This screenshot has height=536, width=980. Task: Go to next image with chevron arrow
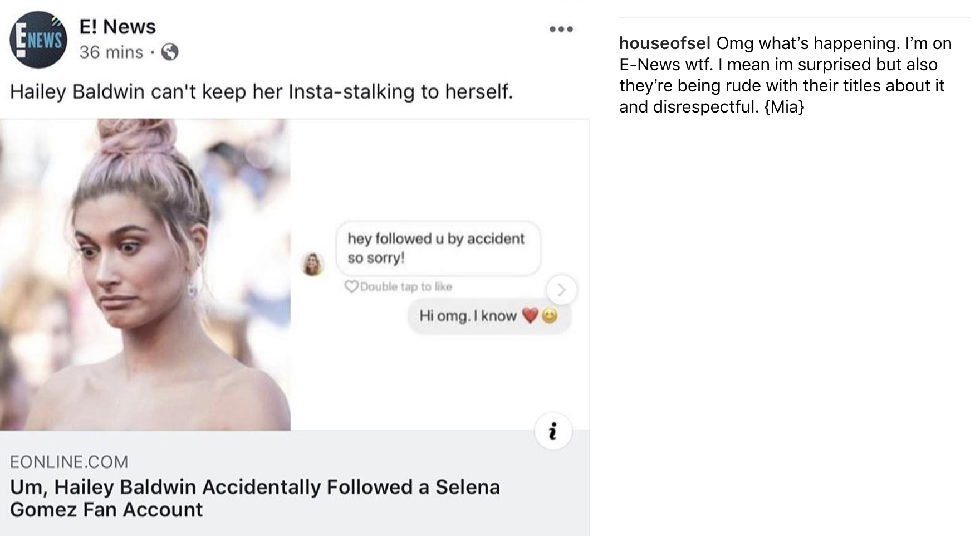click(561, 290)
